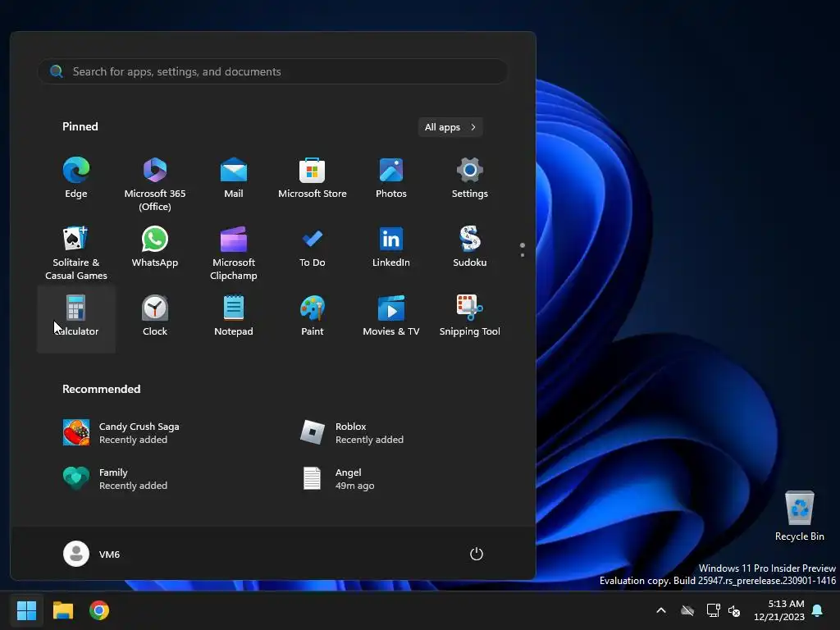Open Paint
The image size is (840, 630).
click(313, 317)
